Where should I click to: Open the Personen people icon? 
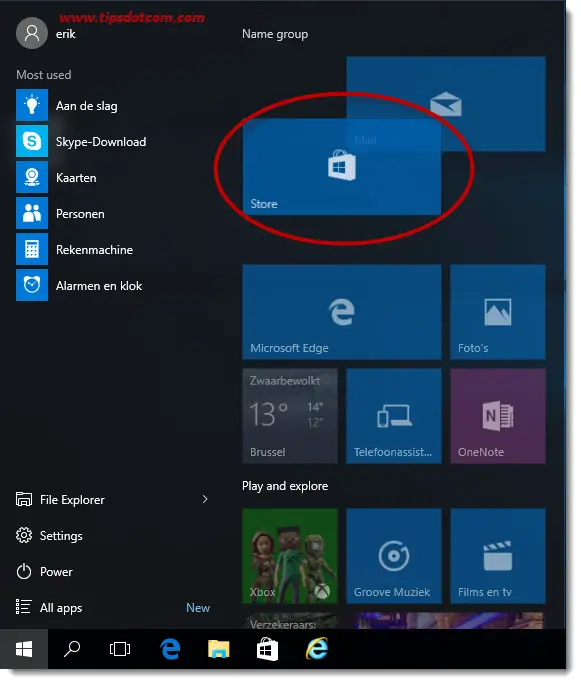(32, 213)
